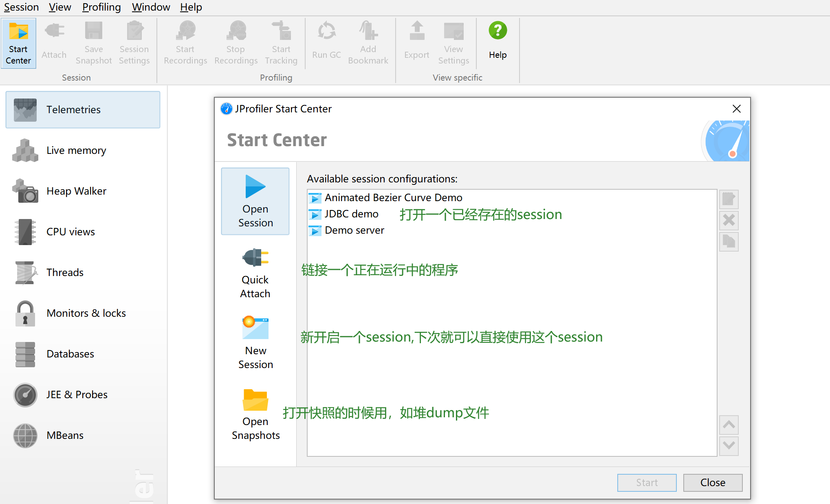Select the Open Session tab in Start Center

255,201
